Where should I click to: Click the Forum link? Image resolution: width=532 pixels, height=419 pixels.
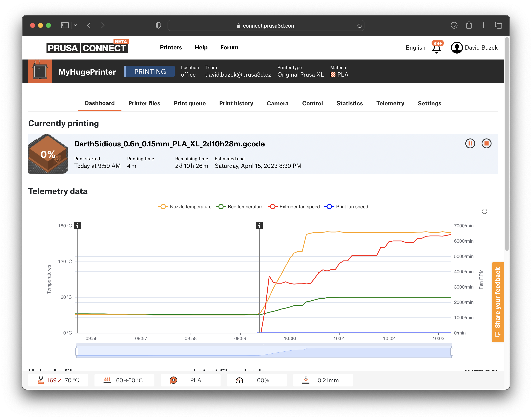click(x=229, y=47)
